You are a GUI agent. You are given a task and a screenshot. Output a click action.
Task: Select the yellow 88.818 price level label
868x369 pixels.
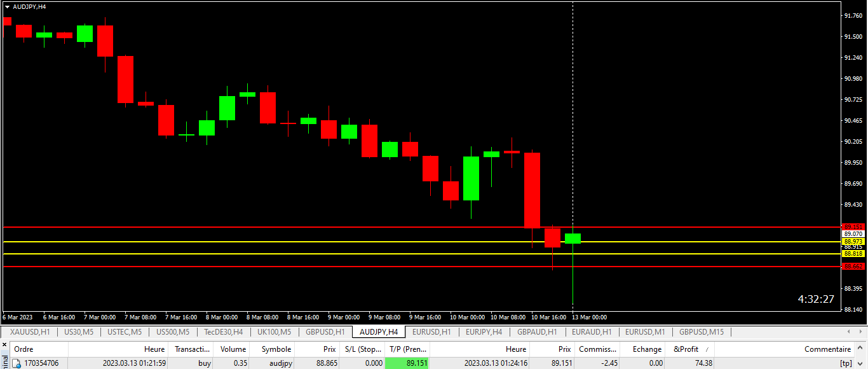click(853, 253)
